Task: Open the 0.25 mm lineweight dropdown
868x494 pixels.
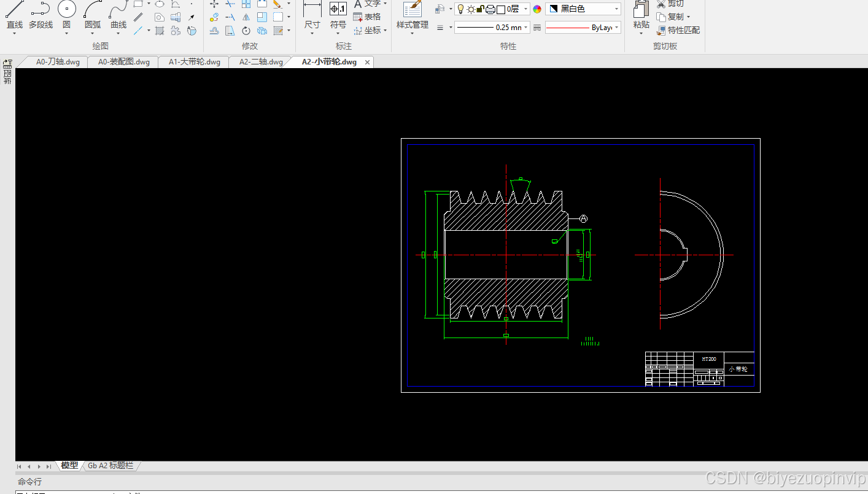Action: [492, 28]
